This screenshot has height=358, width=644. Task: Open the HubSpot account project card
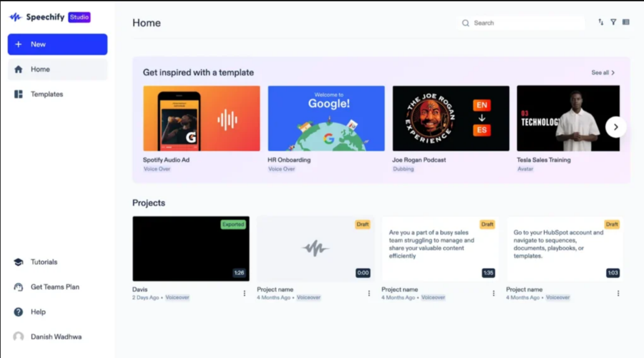tap(565, 249)
